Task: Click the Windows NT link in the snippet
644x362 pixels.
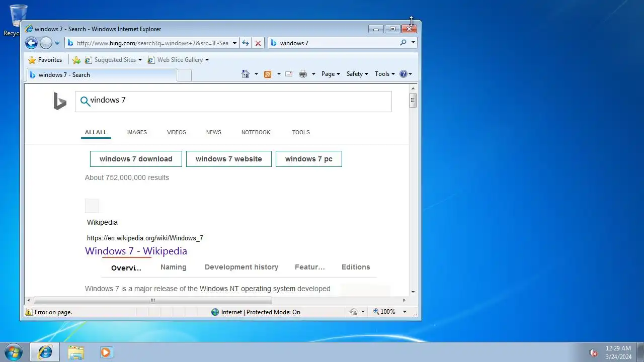Action: pyautogui.click(x=219, y=289)
